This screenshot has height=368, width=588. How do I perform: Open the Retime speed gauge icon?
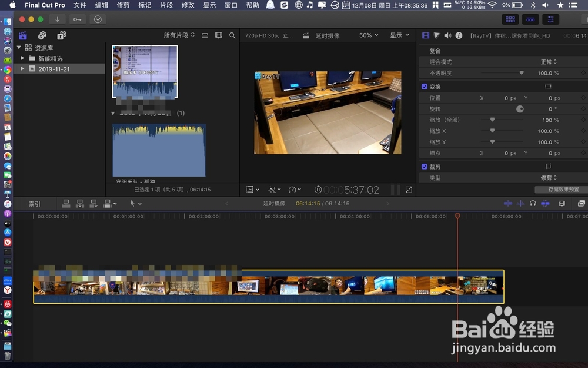pos(292,190)
